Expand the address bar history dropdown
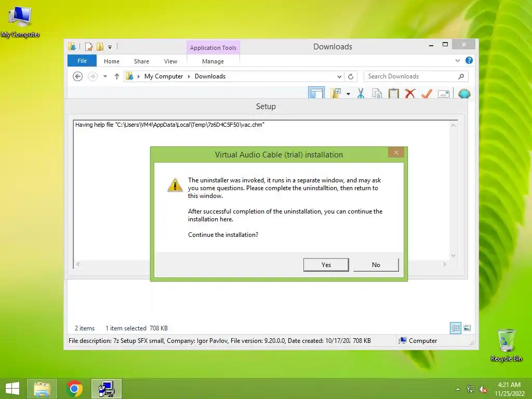 tap(339, 76)
